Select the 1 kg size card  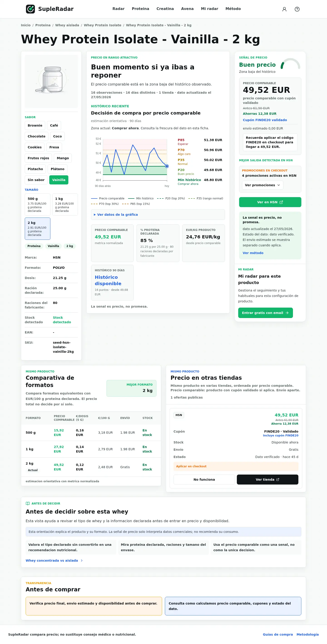pos(65,205)
